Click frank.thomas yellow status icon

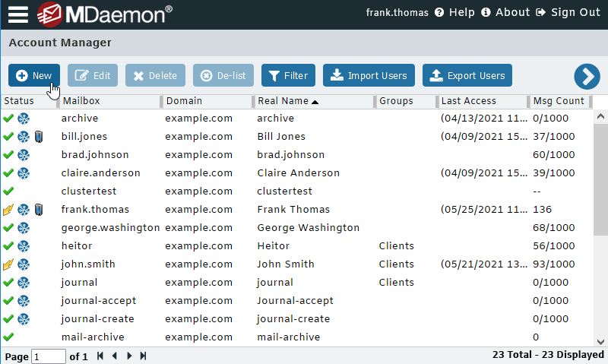tap(8, 209)
